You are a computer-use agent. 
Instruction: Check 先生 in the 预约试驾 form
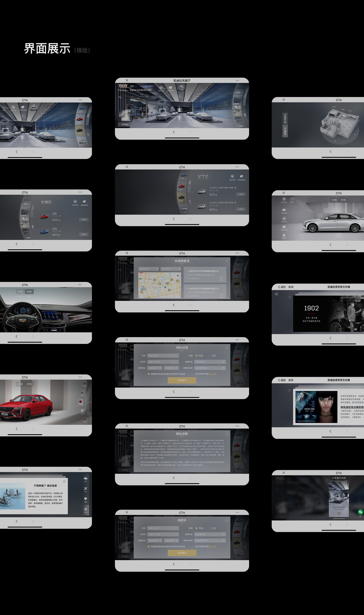[196, 356]
